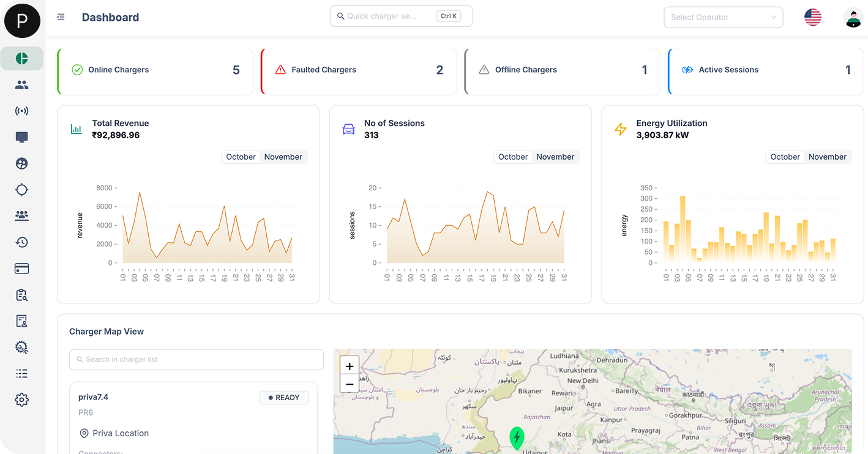Open the profile avatar menu

tap(853, 18)
